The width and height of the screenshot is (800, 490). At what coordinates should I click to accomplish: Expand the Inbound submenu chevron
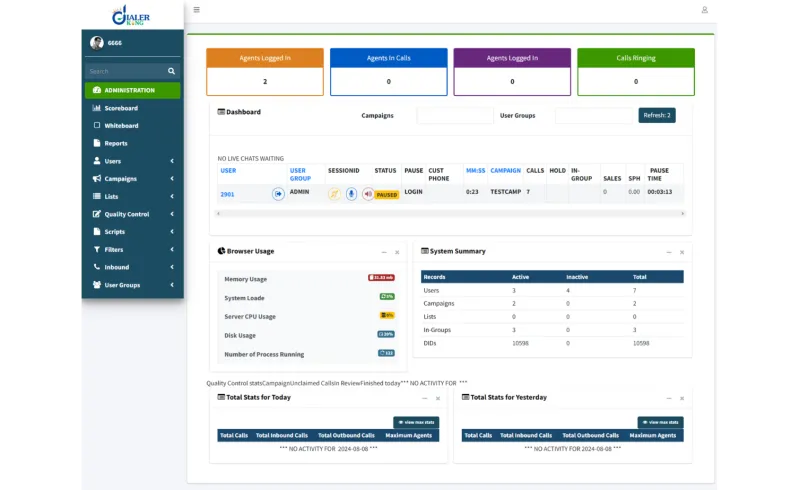(x=172, y=267)
